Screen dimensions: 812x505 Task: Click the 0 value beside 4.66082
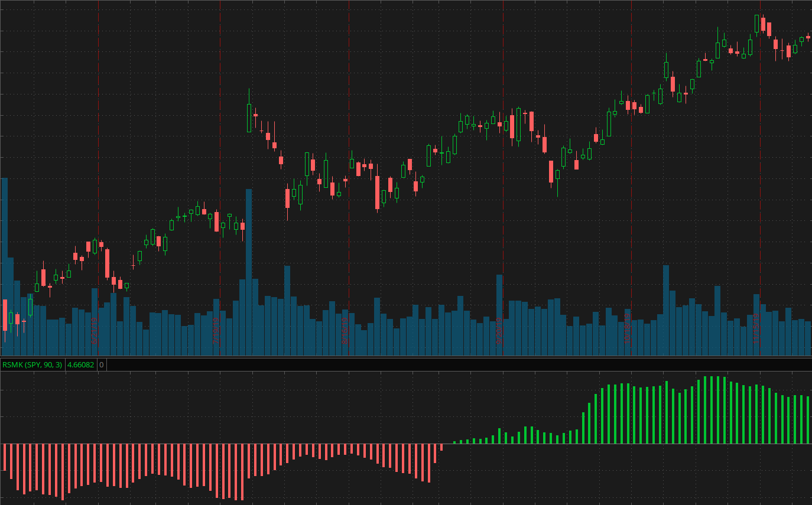coord(101,365)
